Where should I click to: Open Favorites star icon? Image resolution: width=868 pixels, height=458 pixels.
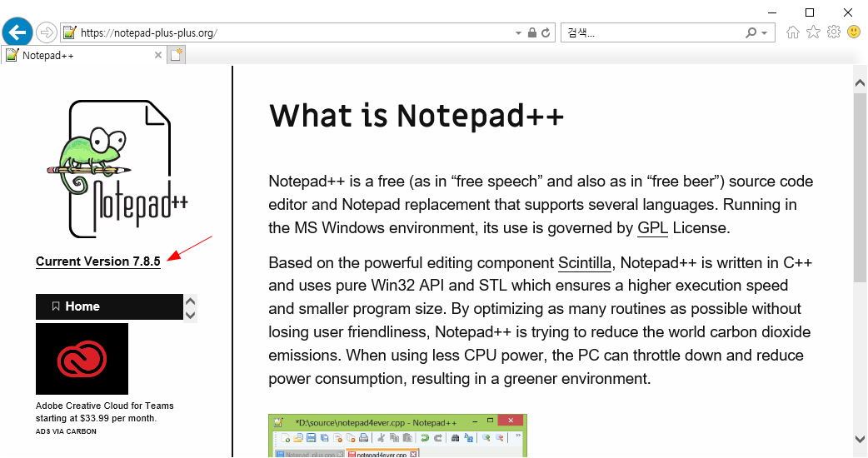(x=813, y=32)
